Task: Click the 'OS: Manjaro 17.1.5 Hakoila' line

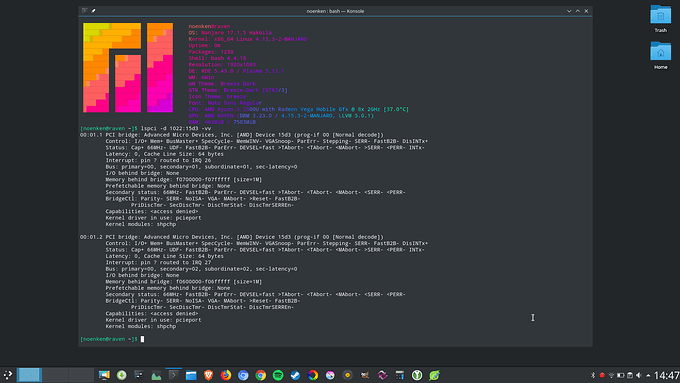Action: click(x=230, y=33)
